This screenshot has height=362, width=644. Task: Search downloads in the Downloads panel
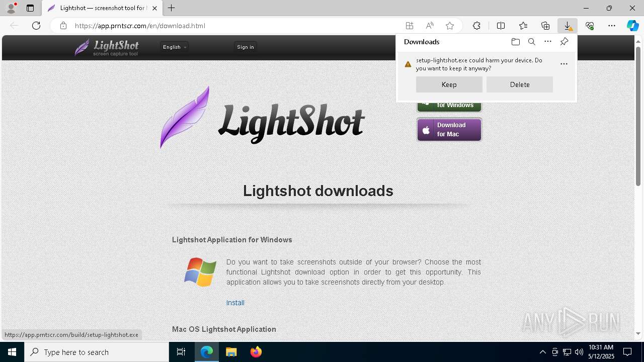(532, 42)
